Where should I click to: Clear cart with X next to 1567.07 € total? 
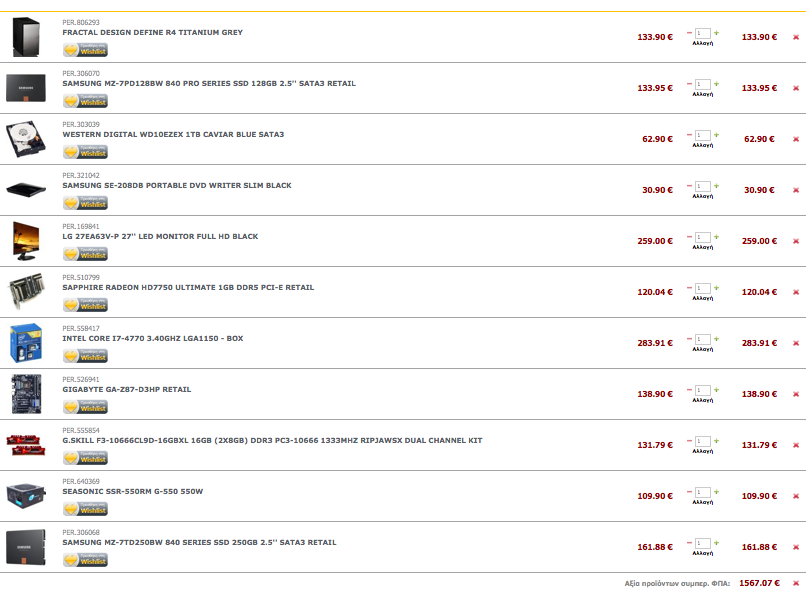[796, 583]
